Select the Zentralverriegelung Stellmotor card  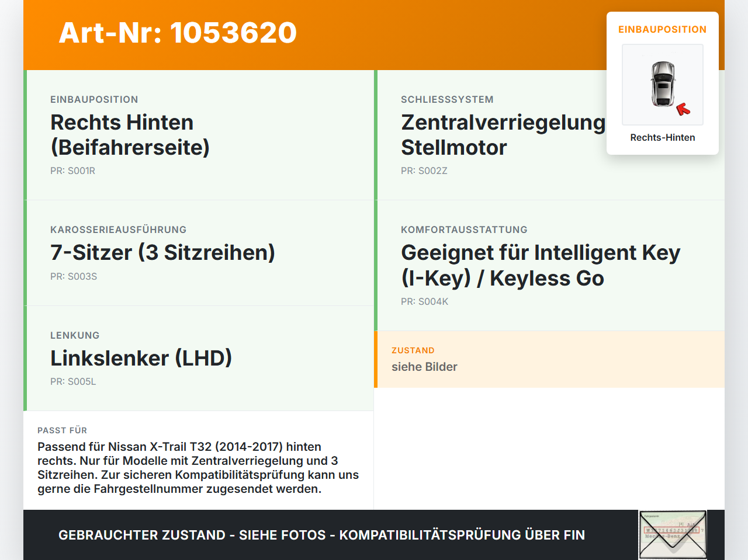point(549,135)
